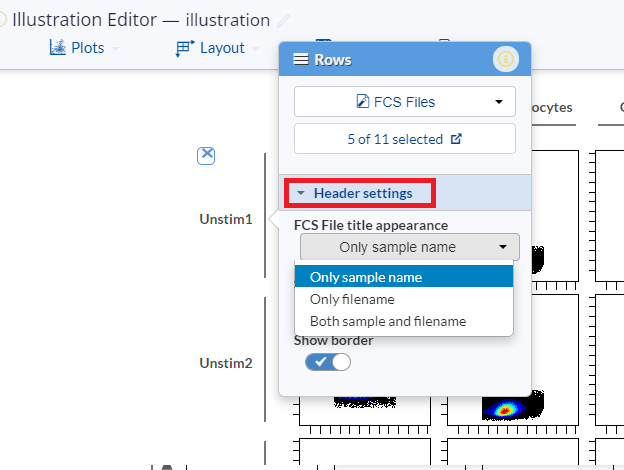624x470 pixels.
Task: Click the Layout toolbar icon
Action: (x=185, y=47)
